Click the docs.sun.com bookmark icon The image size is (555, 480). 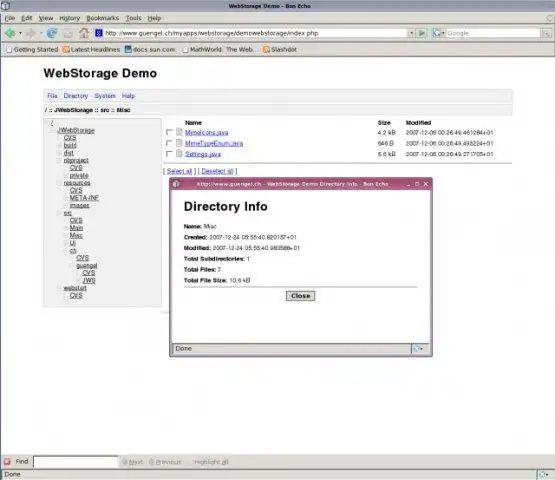point(128,50)
